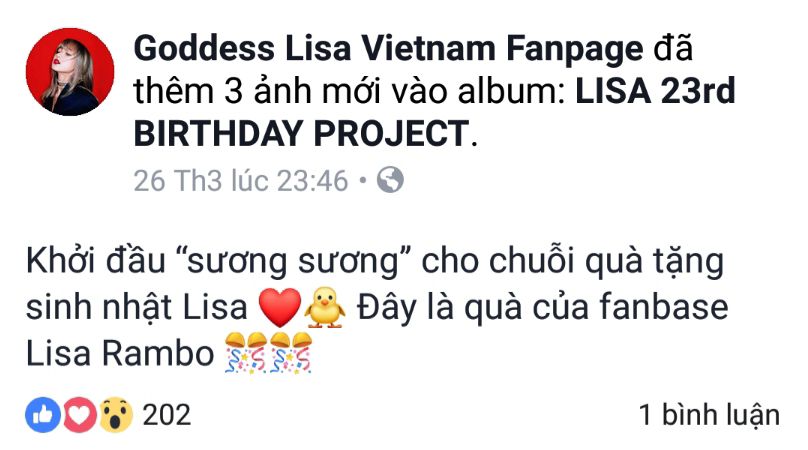
Task: Click the word fanbase in the post
Action: [664, 307]
